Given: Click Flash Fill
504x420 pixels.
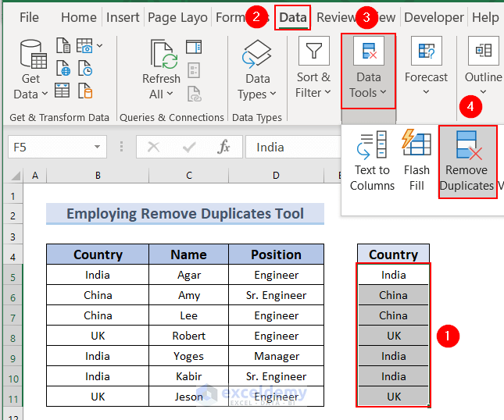Looking at the screenshot, I should (416, 161).
